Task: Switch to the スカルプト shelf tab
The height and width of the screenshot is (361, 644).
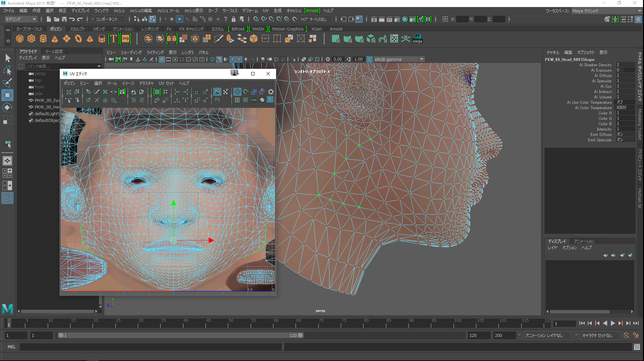Action: click(77, 29)
